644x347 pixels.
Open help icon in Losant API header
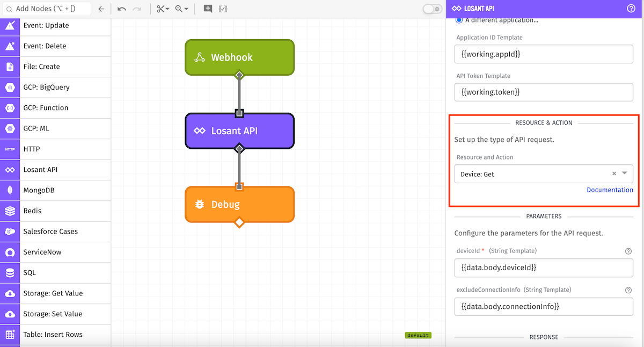click(x=631, y=9)
